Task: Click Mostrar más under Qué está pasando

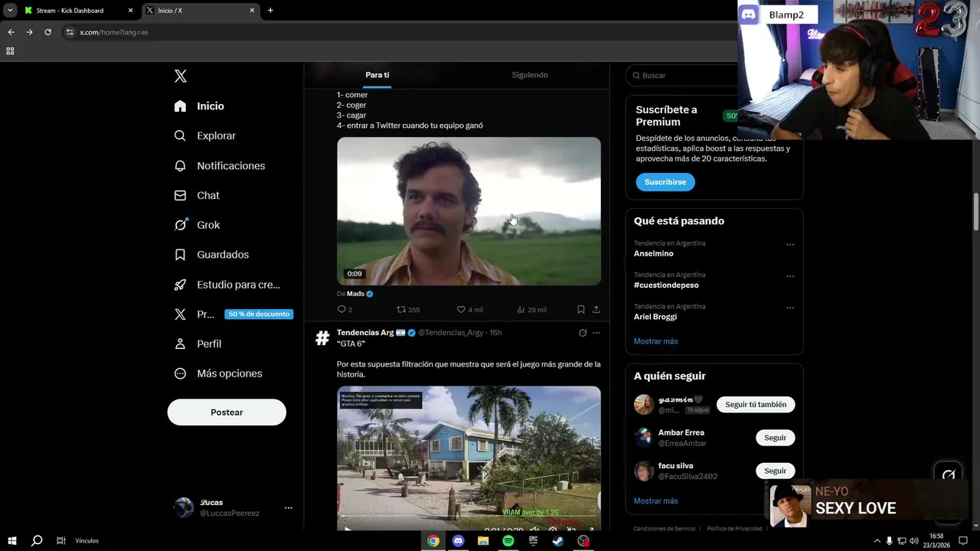Action: coord(655,341)
